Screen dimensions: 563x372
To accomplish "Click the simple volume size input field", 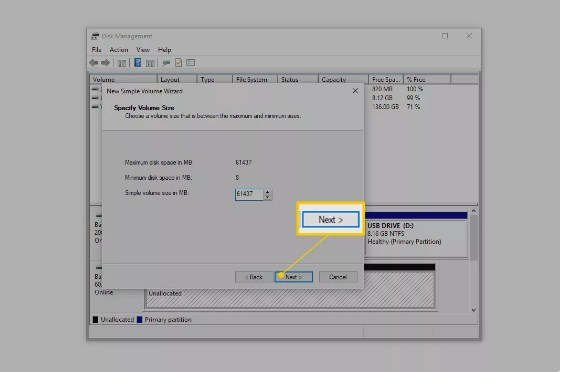I will (249, 194).
